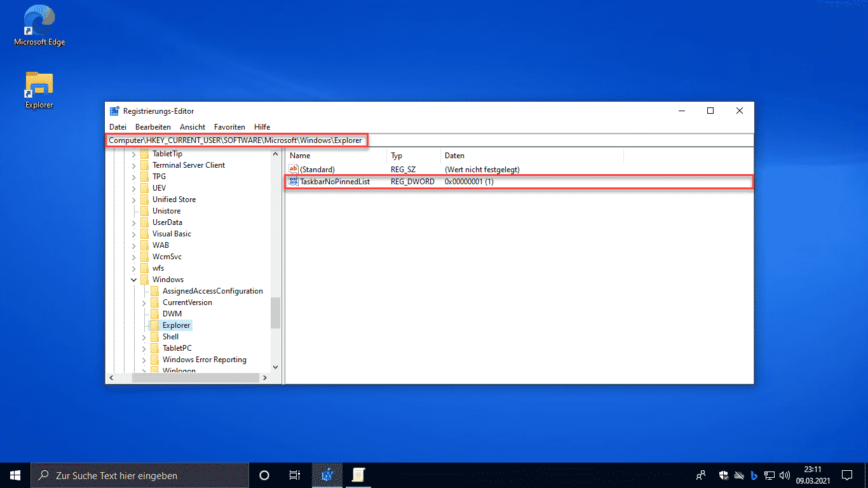The width and height of the screenshot is (868, 488).
Task: Click the "(Wert nicht festgelegt)" data cell
Action: [x=482, y=170]
